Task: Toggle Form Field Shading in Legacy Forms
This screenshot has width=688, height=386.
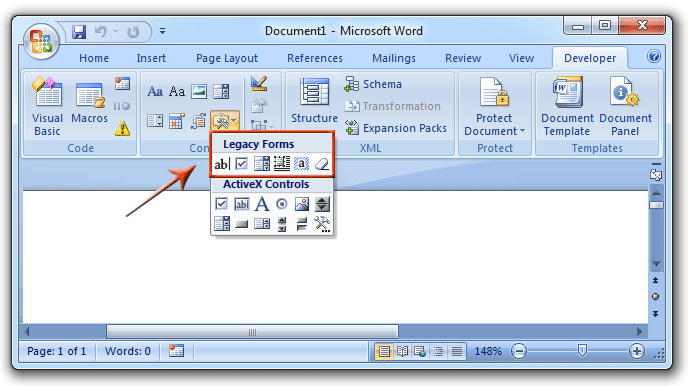Action: pyautogui.click(x=301, y=164)
